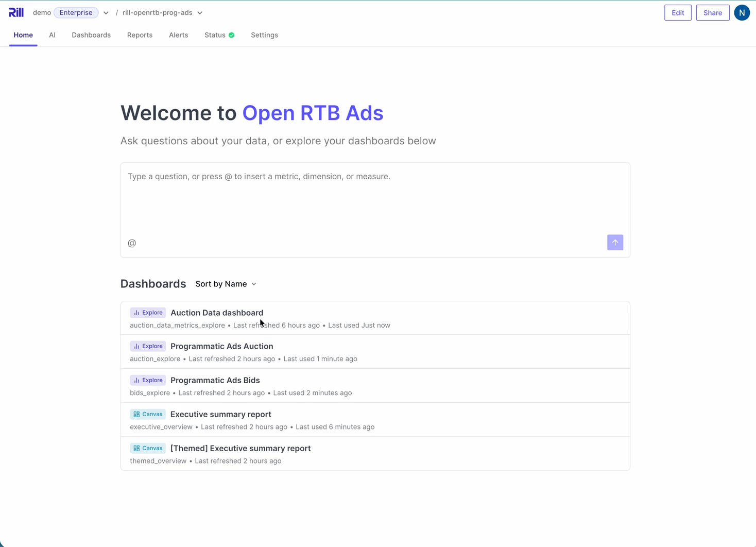
Task: Expand the rill-openrtb-prog-ads project chevron
Action: [x=200, y=13]
